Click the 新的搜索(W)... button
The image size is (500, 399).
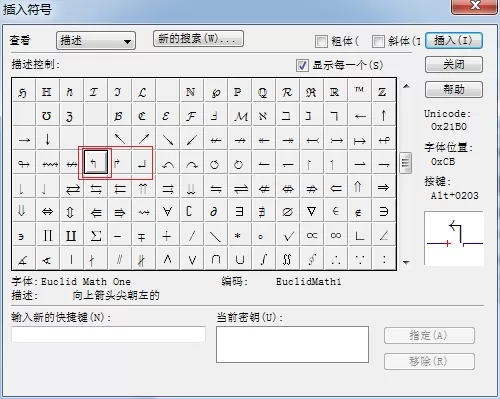[198, 39]
